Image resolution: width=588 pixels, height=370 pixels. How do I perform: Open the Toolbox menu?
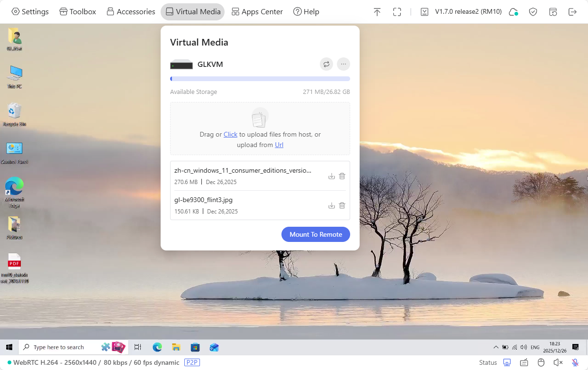click(x=77, y=11)
